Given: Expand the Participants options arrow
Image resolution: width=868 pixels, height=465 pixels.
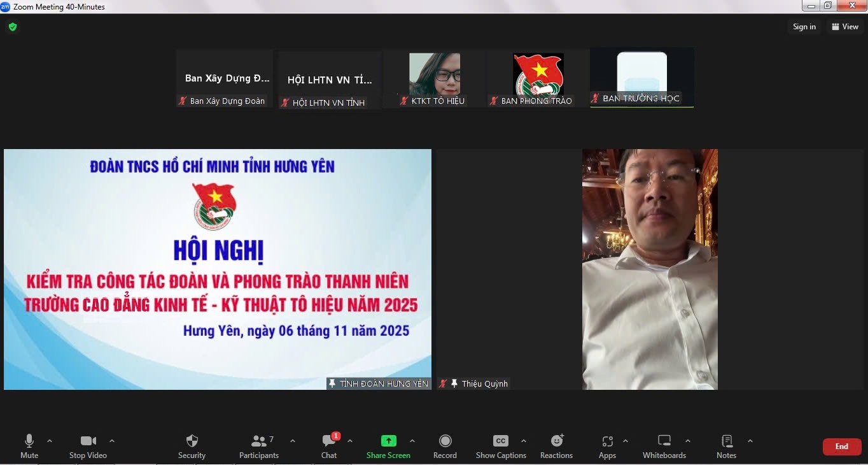Looking at the screenshot, I should (293, 441).
